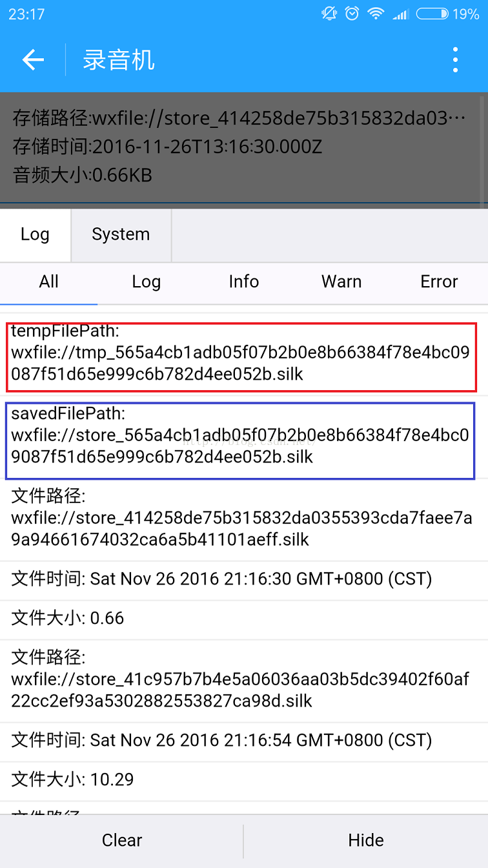Show only Error messages
This screenshot has width=488, height=868.
click(439, 282)
